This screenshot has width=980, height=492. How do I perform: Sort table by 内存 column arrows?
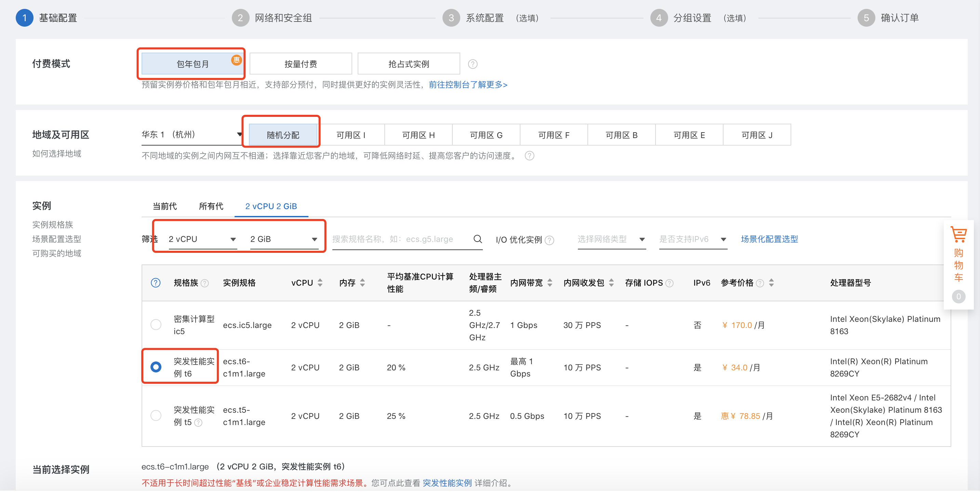(362, 283)
